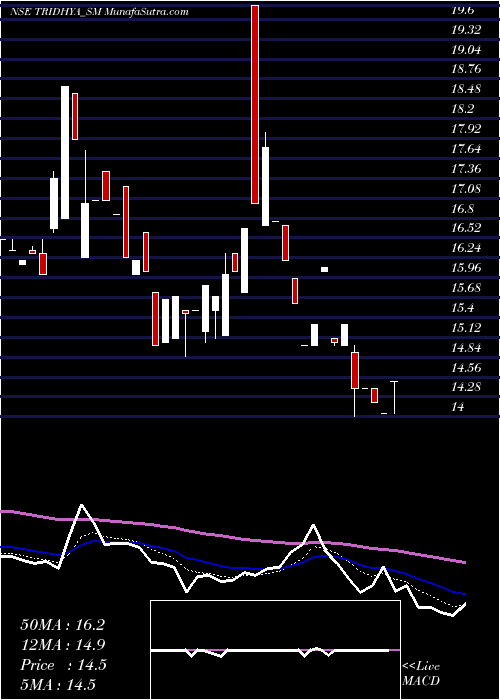The height and width of the screenshot is (700, 500).
Task: Click the 14 price axis label
Action: point(458,407)
